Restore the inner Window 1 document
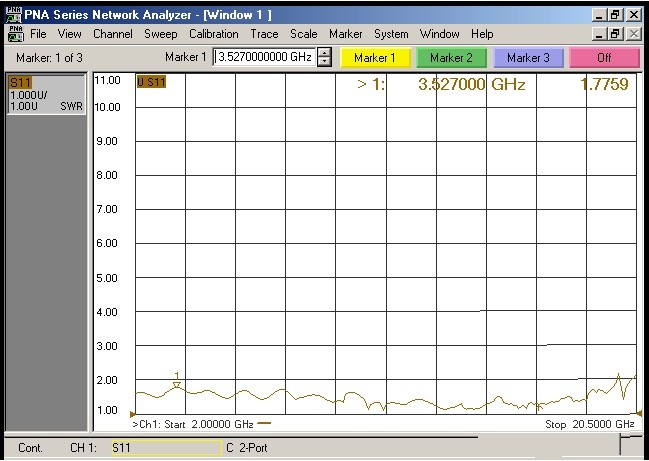The width and height of the screenshot is (649, 461). (x=615, y=34)
